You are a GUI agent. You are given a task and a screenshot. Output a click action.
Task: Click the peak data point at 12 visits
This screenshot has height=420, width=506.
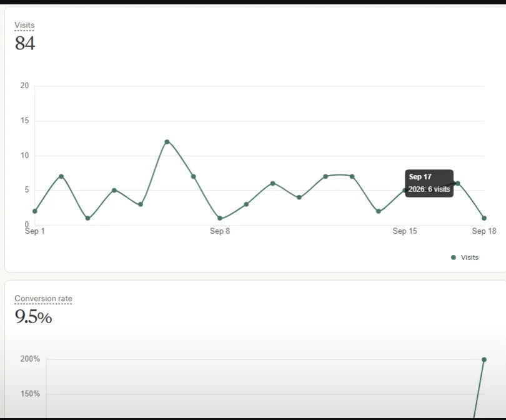click(x=167, y=142)
